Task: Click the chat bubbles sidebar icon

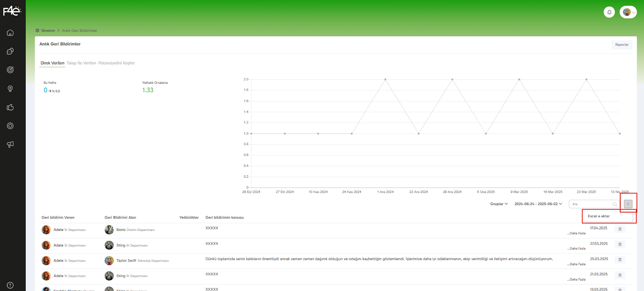Action: pyautogui.click(x=10, y=51)
